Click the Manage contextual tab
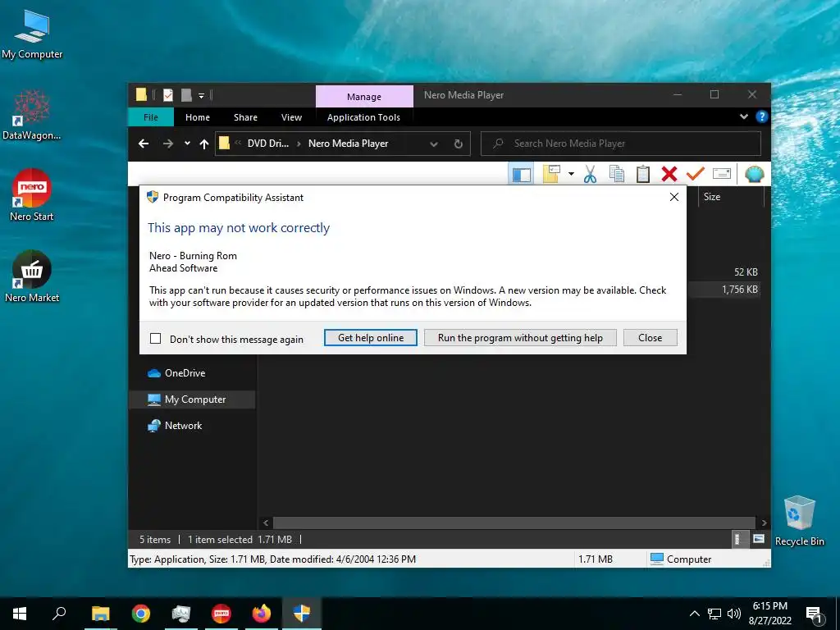The width and height of the screenshot is (840, 630). click(x=364, y=97)
